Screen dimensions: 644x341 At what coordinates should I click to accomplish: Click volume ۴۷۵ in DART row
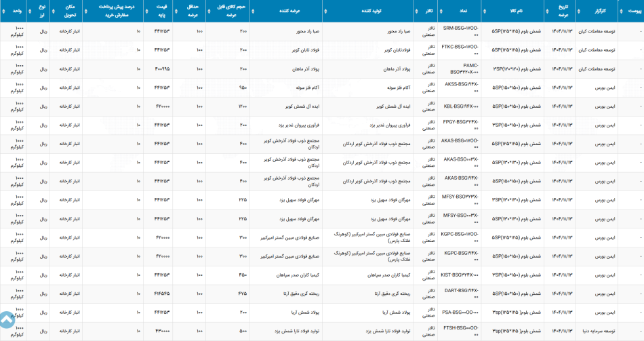click(243, 294)
